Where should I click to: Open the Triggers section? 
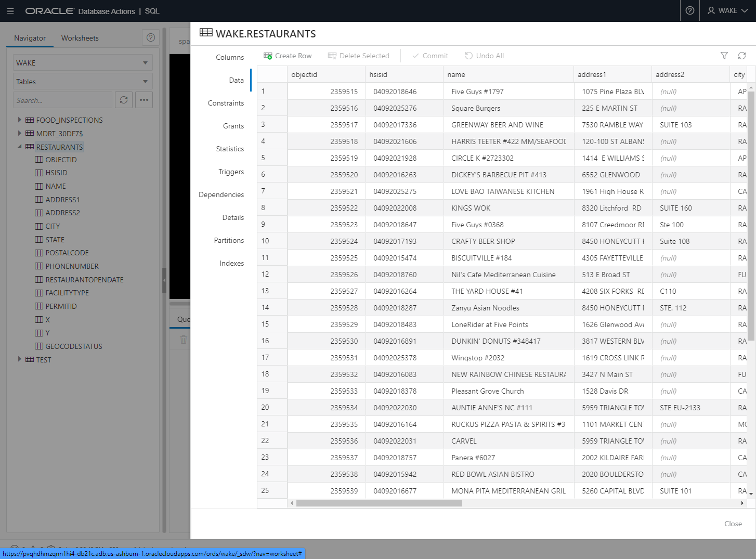coord(231,172)
